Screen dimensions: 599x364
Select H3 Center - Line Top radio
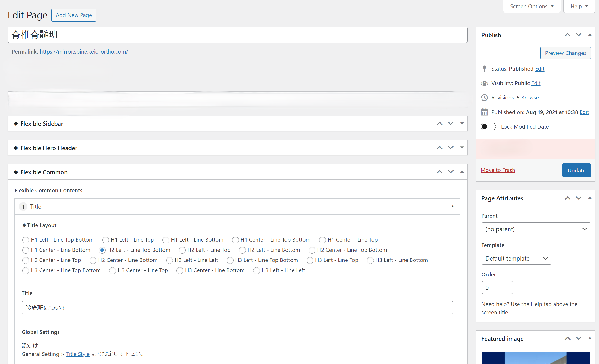(113, 271)
